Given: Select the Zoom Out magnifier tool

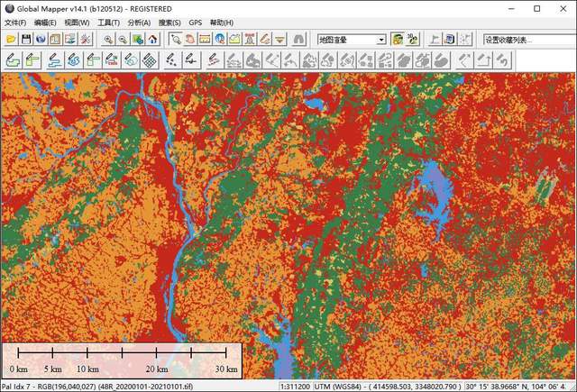Looking at the screenshot, I should point(123,40).
